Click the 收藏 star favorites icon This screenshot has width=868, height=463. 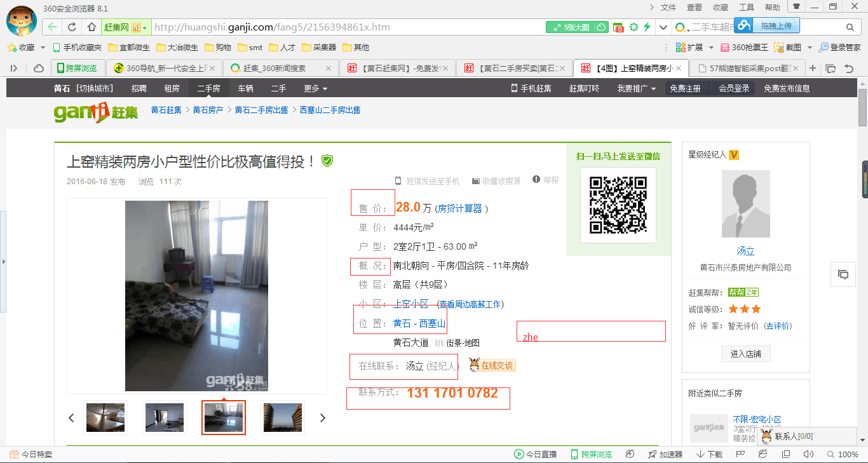pos(11,48)
